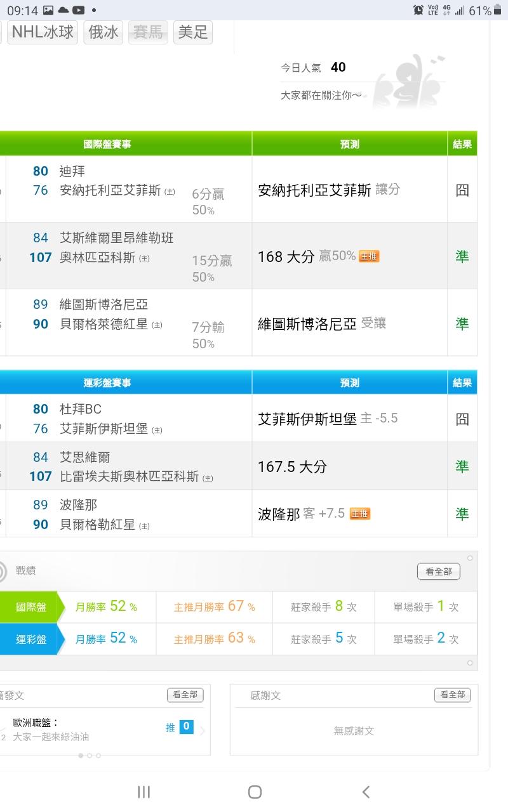Select the 運彩盤 record row label
The image size is (508, 812).
click(x=30, y=639)
